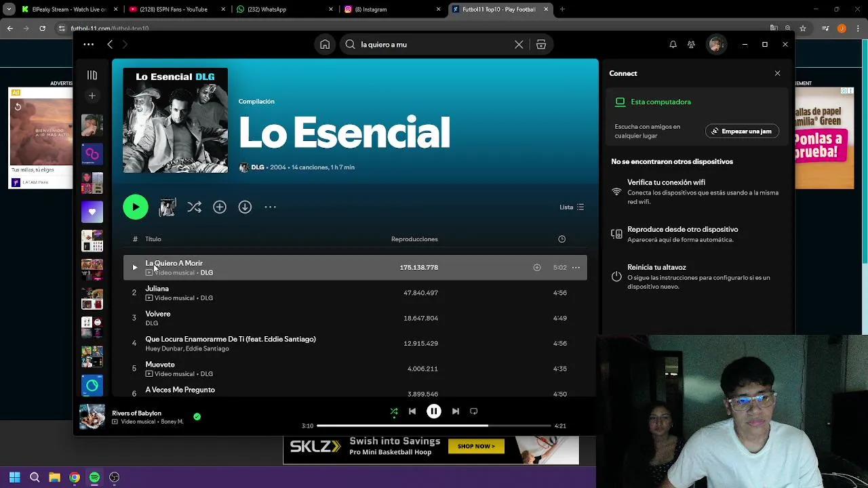The height and width of the screenshot is (488, 868).
Task: Click Empezar una jam button
Action: [743, 131]
